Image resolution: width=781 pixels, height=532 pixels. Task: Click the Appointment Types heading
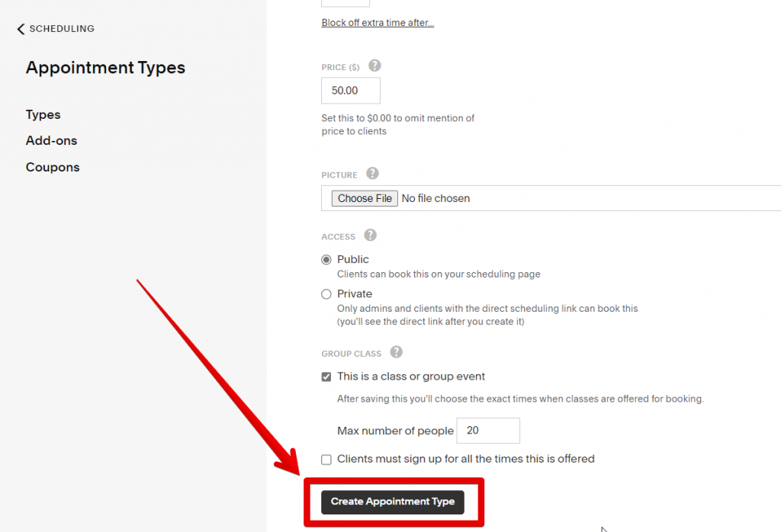105,68
